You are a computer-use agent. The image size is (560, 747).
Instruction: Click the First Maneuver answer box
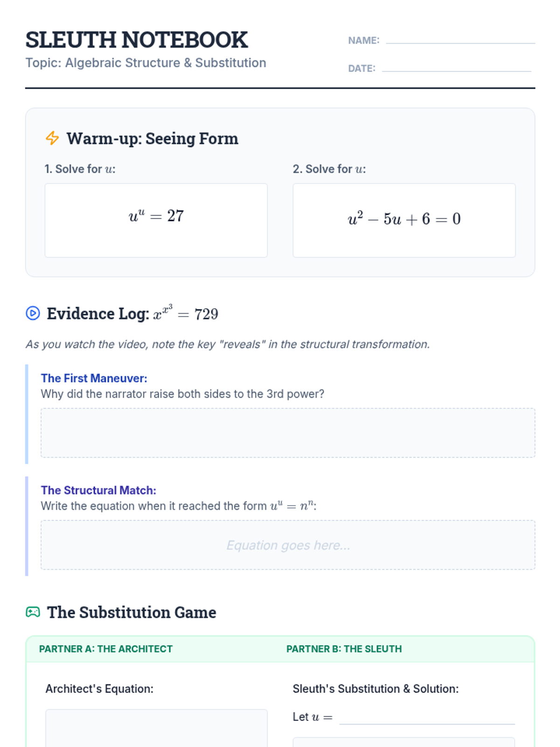pyautogui.click(x=287, y=433)
